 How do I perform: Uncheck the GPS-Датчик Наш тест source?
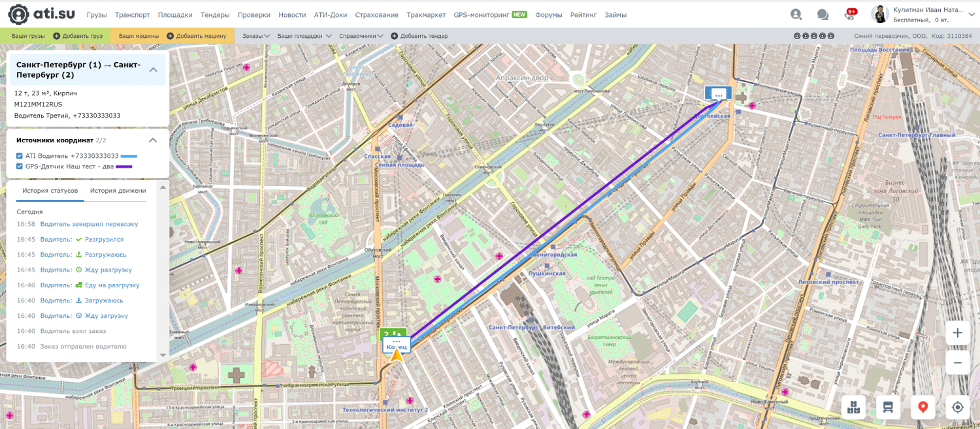point(20,167)
